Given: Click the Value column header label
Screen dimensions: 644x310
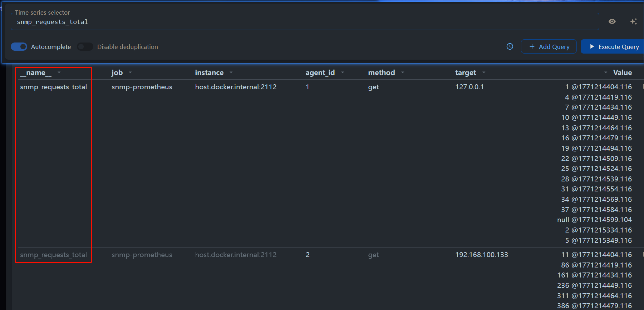Looking at the screenshot, I should pyautogui.click(x=622, y=72).
